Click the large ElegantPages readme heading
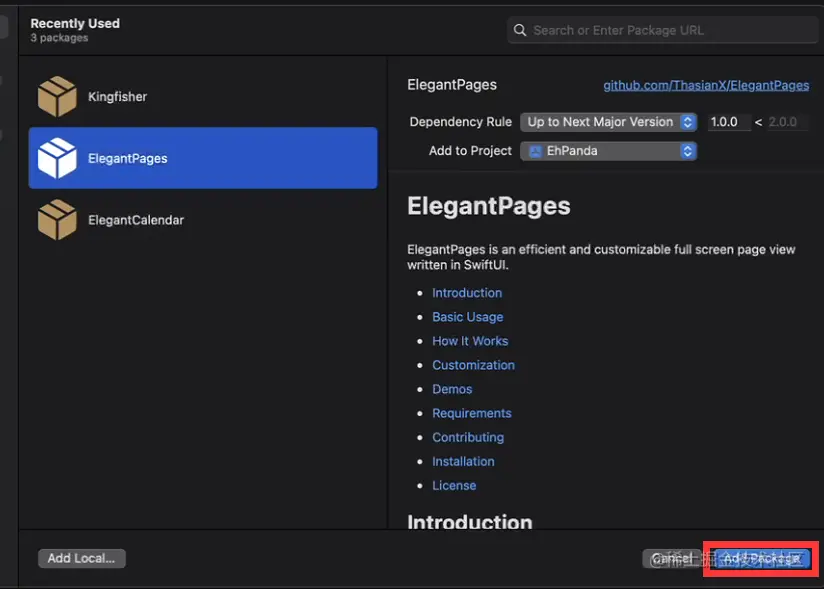This screenshot has width=824, height=589. 489,206
